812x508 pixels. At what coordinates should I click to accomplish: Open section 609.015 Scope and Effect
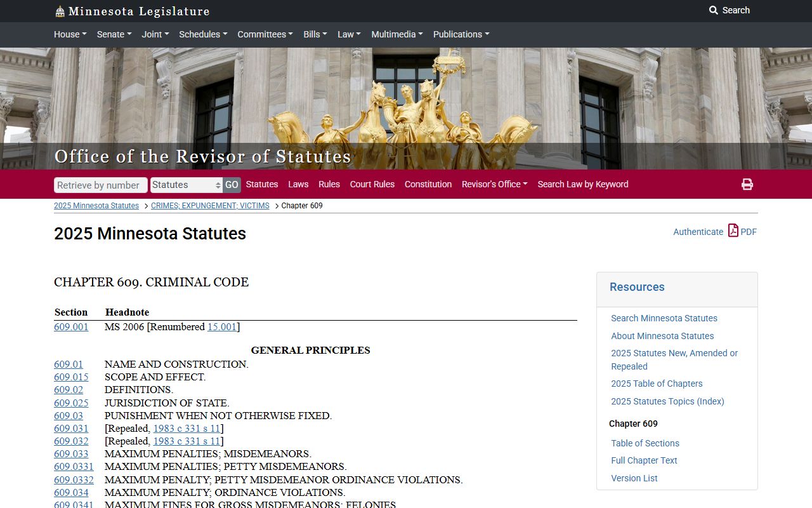(71, 377)
